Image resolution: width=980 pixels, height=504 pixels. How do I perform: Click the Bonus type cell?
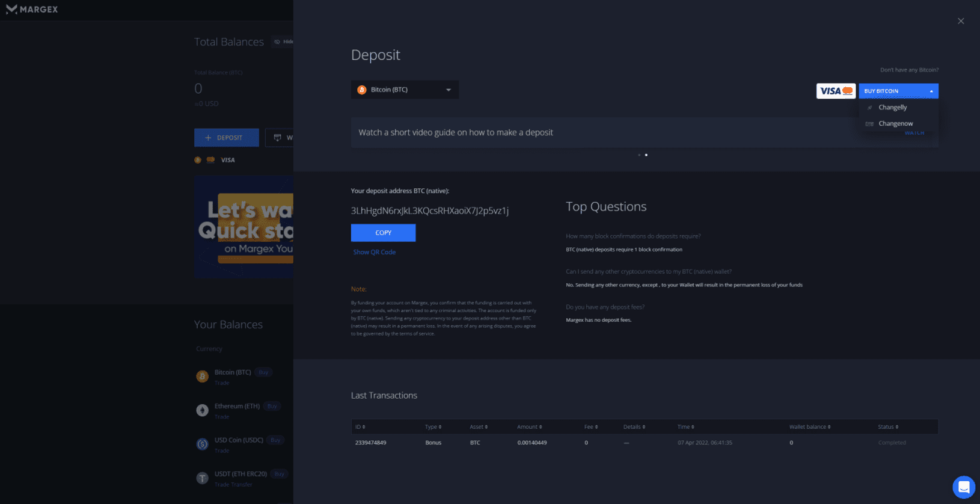click(433, 443)
